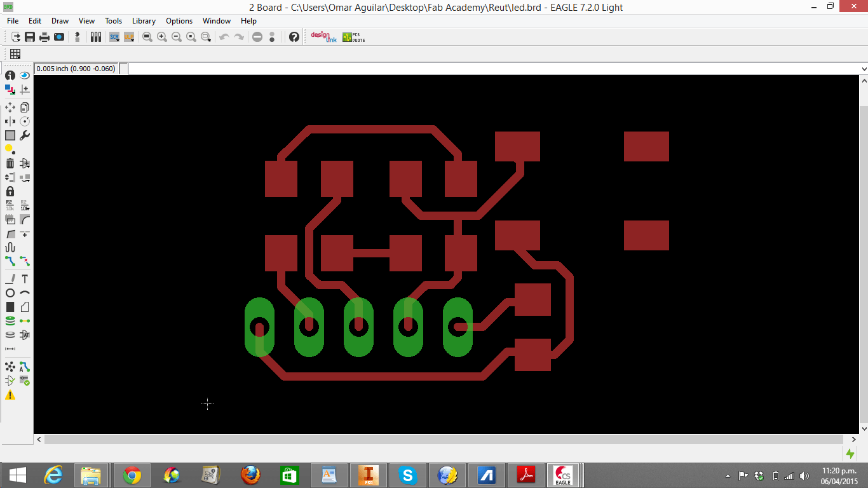Click the Zoom select magnifier icon
The height and width of the screenshot is (488, 868).
click(206, 37)
